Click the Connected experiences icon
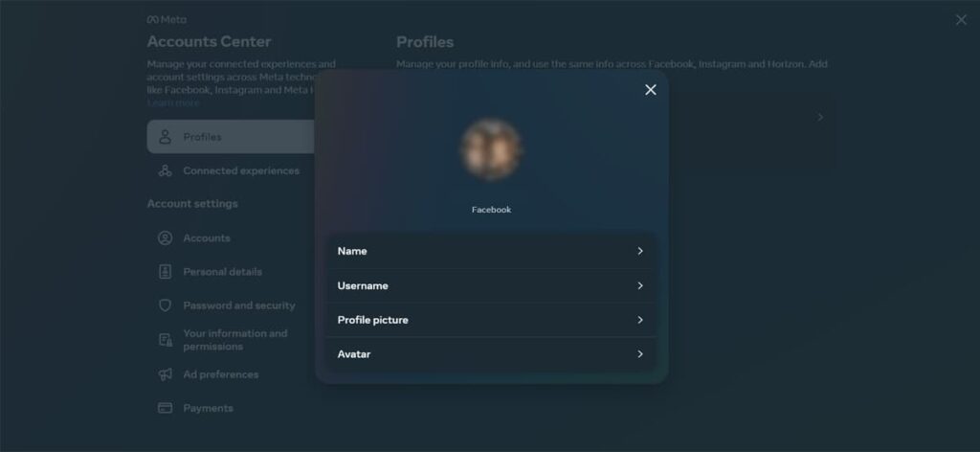 pos(165,170)
